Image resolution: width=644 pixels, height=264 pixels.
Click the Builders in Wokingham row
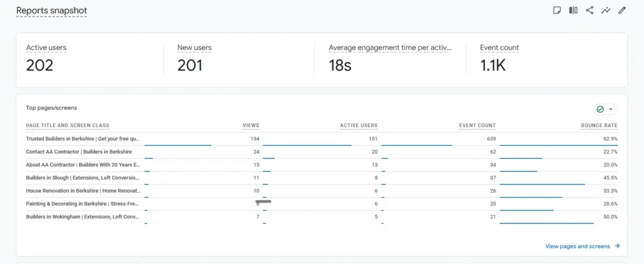tap(321, 217)
